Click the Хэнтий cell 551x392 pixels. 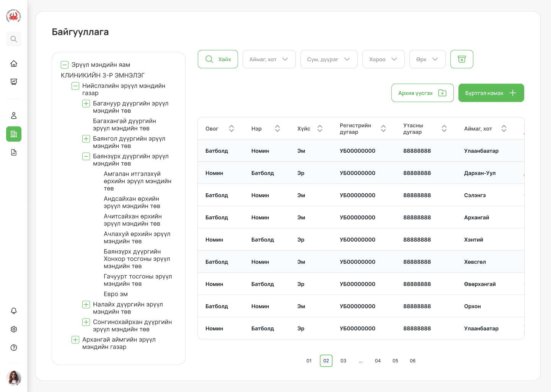tap(474, 240)
